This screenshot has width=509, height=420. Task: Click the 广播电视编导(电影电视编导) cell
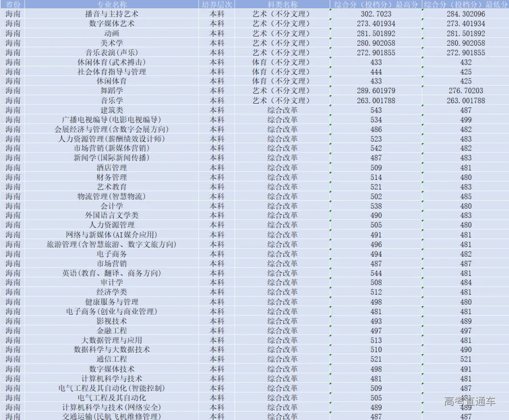112,120
